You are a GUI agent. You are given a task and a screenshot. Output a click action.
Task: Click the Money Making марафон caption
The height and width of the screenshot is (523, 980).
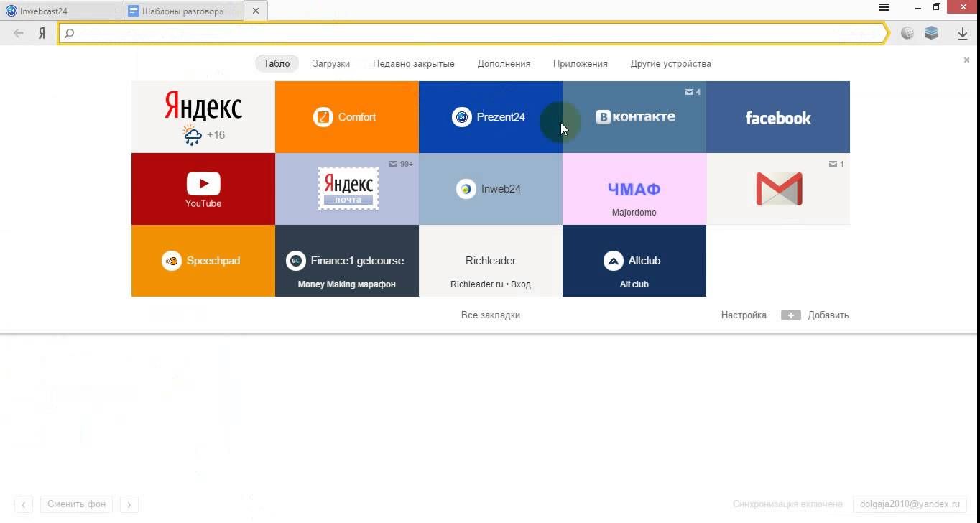click(x=347, y=284)
